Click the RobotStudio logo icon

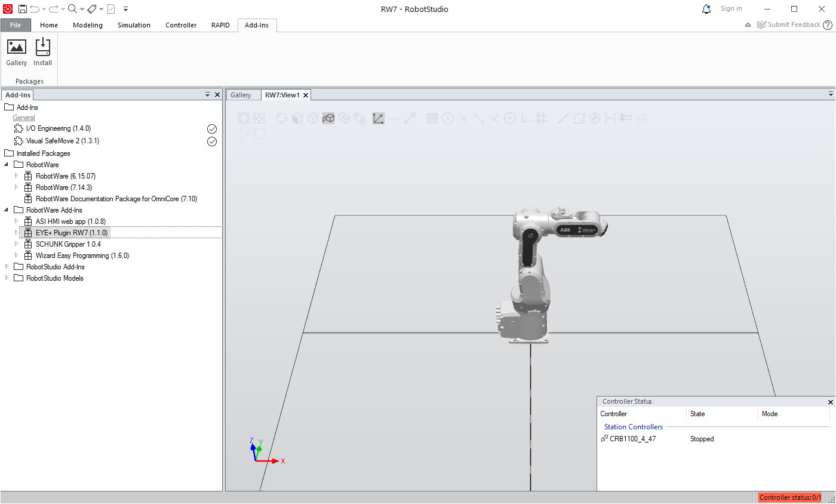tap(8, 9)
